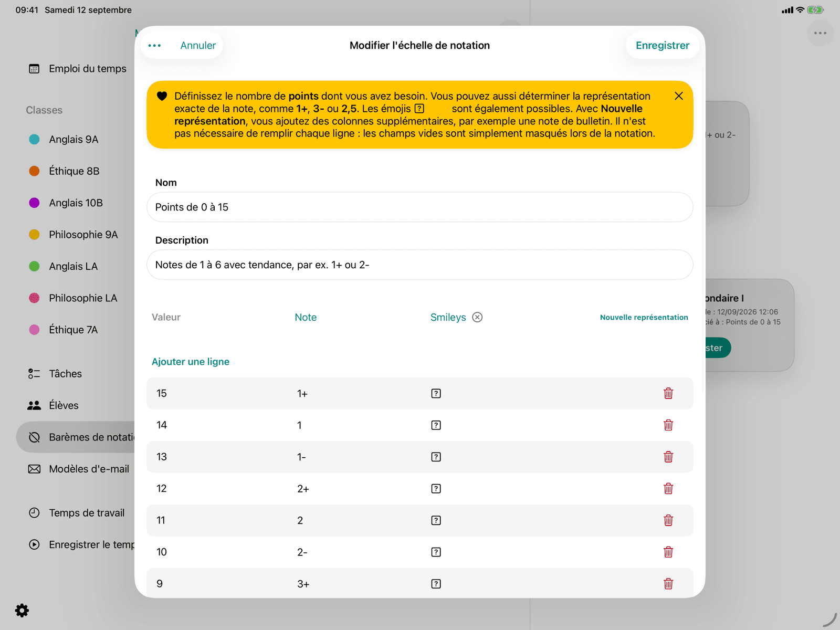
Task: Open Enregistrer le temps section
Action: click(x=81, y=545)
